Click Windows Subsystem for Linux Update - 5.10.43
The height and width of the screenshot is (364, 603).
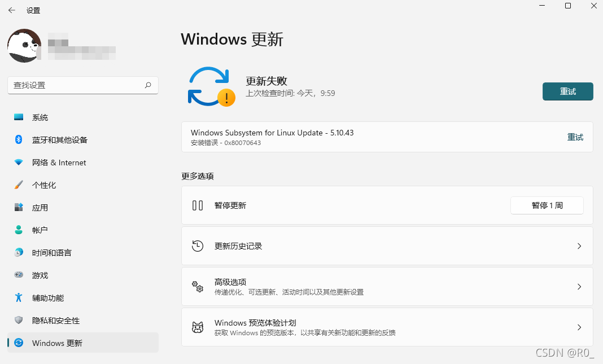click(272, 133)
